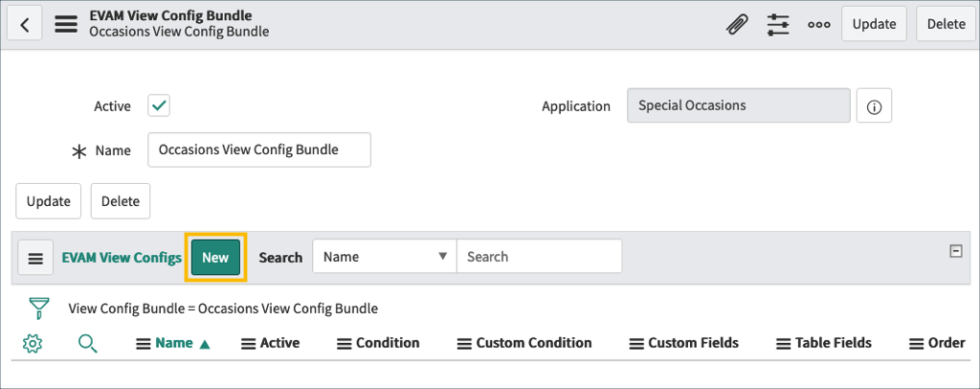This screenshot has height=389, width=980.
Task: Toggle column search magnifier icon
Action: tap(87, 343)
